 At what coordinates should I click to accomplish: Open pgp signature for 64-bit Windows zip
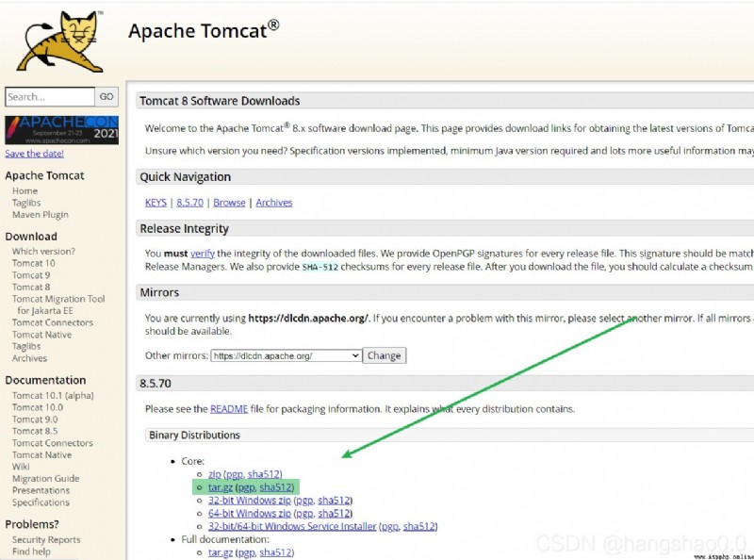pyautogui.click(x=304, y=513)
